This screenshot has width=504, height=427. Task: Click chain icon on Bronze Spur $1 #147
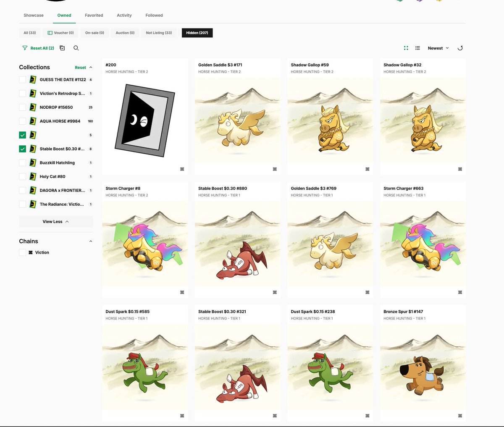[460, 416]
